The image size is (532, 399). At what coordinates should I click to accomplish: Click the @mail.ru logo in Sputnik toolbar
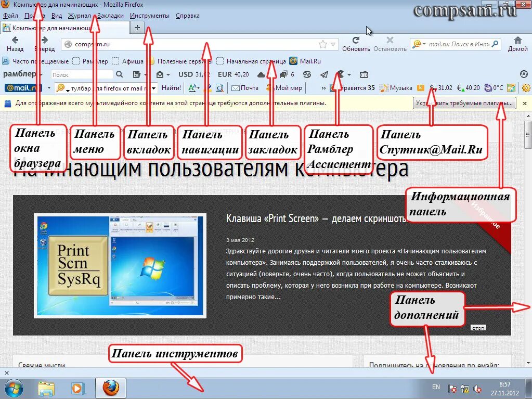23,88
